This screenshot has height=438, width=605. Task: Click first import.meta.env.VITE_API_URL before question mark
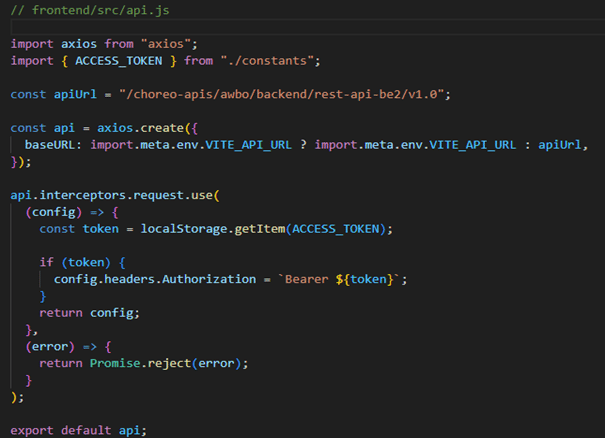point(191,145)
